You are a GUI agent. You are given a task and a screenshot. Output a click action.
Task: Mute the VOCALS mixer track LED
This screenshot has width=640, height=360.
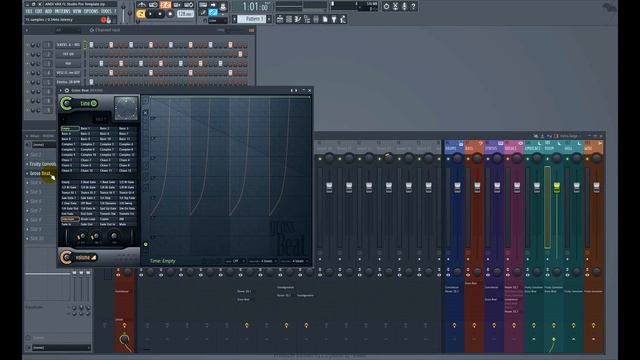508,159
